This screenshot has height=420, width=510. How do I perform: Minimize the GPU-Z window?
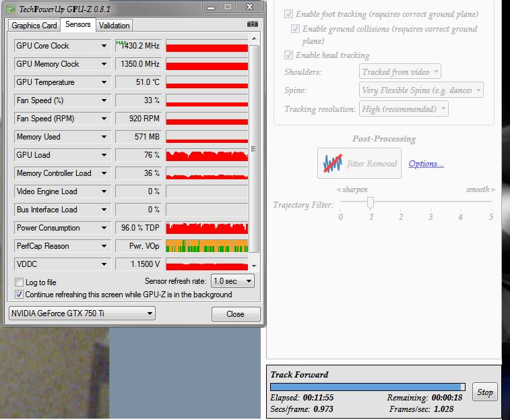click(x=211, y=7)
